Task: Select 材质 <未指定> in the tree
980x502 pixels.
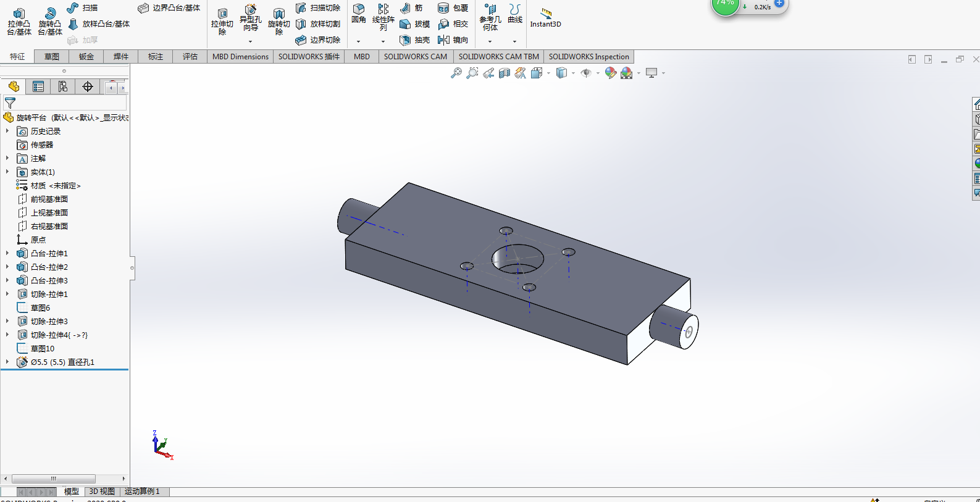Action: [56, 185]
